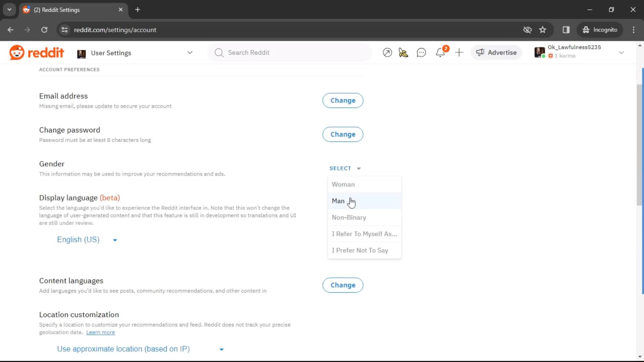Click Change button for email address

[343, 100]
